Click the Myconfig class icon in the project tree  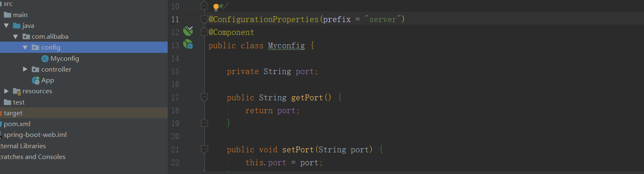(x=45, y=59)
